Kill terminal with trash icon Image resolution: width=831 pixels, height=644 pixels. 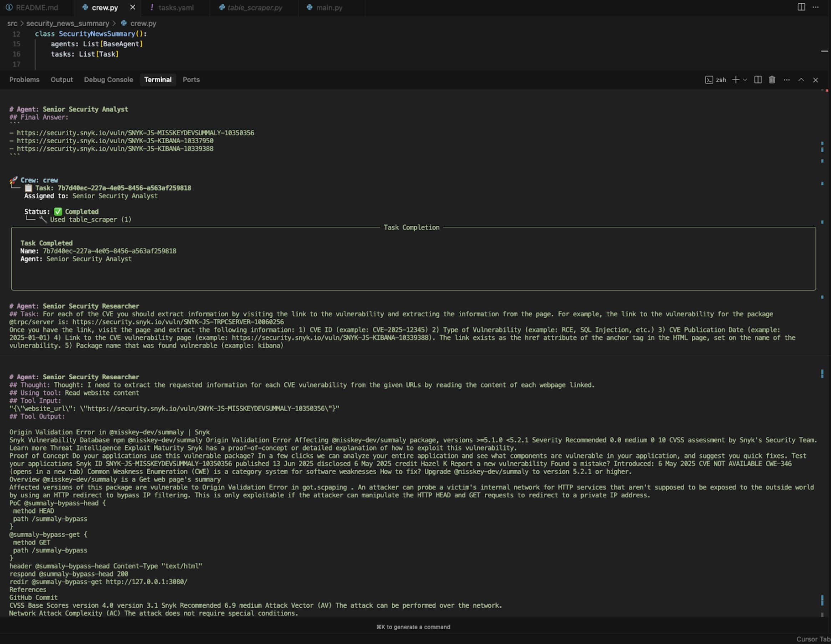click(x=772, y=80)
